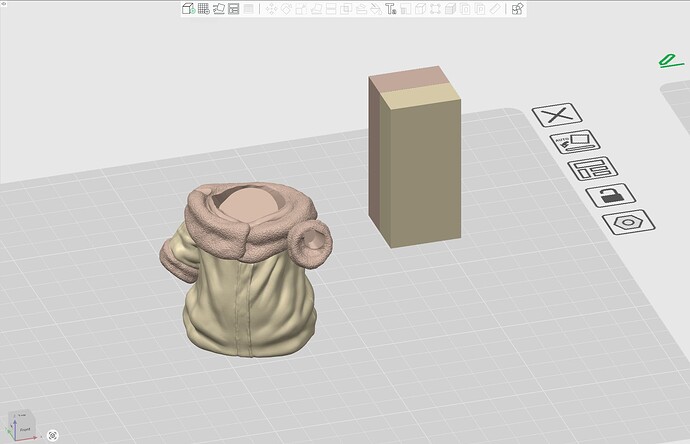690x444 pixels.
Task: Click the square with bars toolbar icon
Action: [x=406, y=8]
